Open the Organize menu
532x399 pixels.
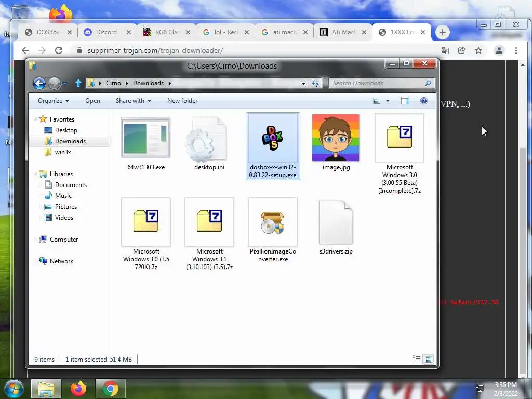pos(54,101)
